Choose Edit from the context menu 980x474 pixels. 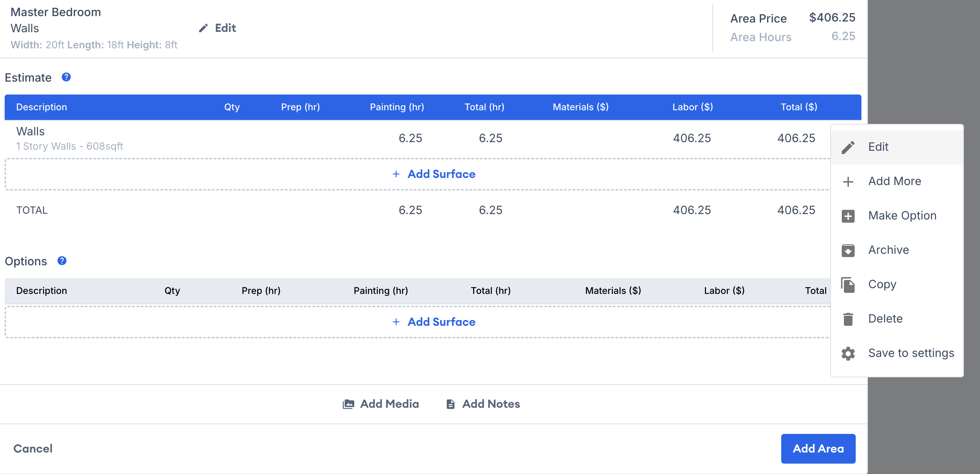point(897,147)
